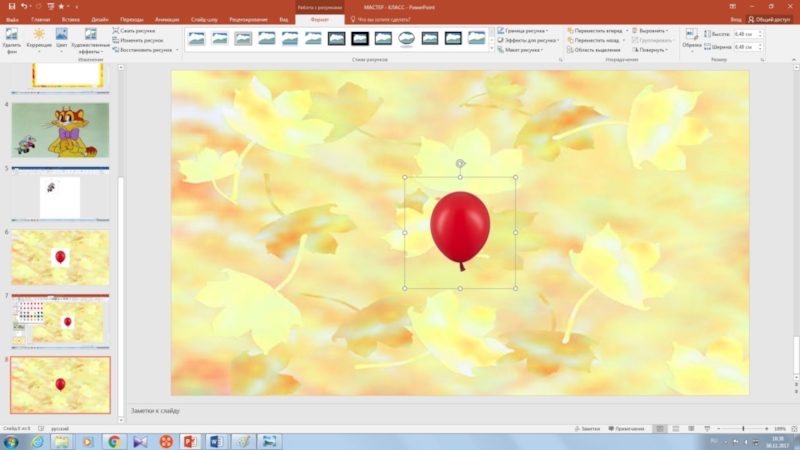800x450 pixels.
Task: Click the rotation handle above the balloon
Action: point(460,163)
